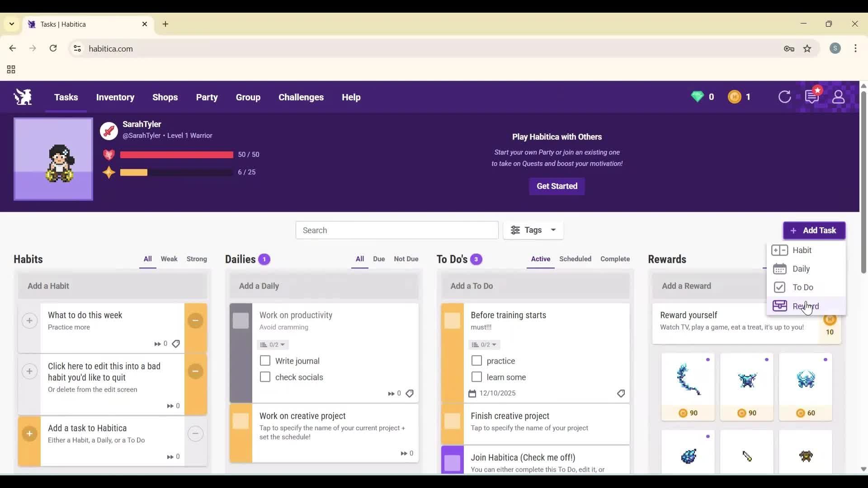Choose Daily from the Add Task menu
This screenshot has height=488, width=868.
pyautogui.click(x=800, y=268)
